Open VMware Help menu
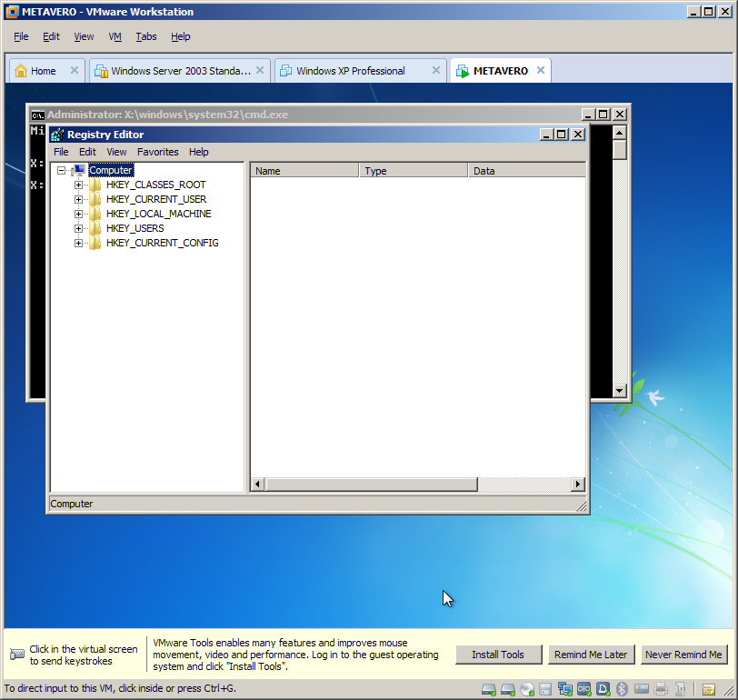This screenshot has height=700, width=738. pos(180,36)
